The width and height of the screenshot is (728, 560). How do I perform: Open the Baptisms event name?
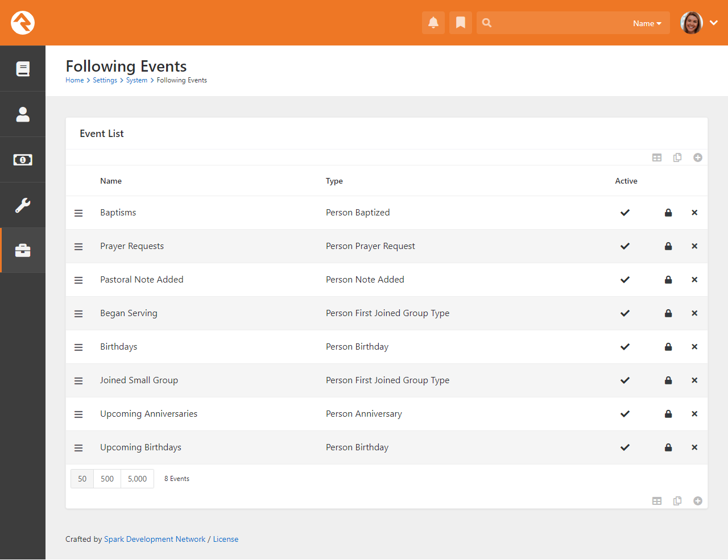click(118, 213)
